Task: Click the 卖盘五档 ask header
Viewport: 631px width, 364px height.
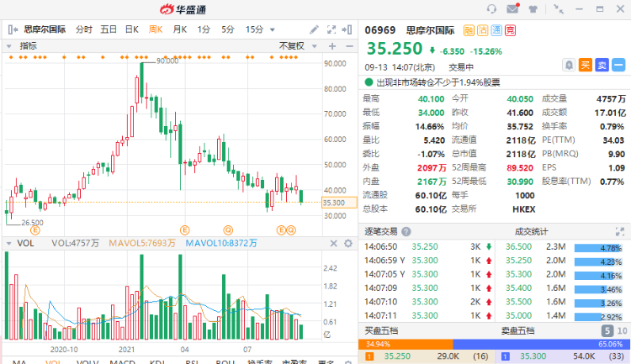Action: point(517,331)
